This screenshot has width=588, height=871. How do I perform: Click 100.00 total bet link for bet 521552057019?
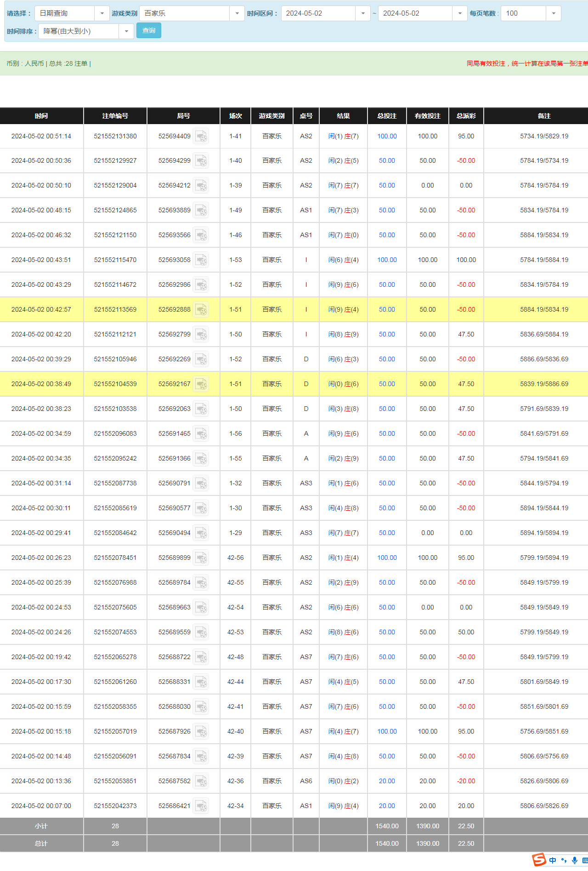click(387, 732)
